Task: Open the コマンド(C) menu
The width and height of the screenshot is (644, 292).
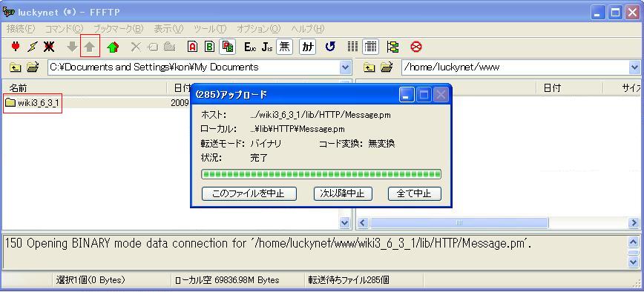Action: (64, 29)
